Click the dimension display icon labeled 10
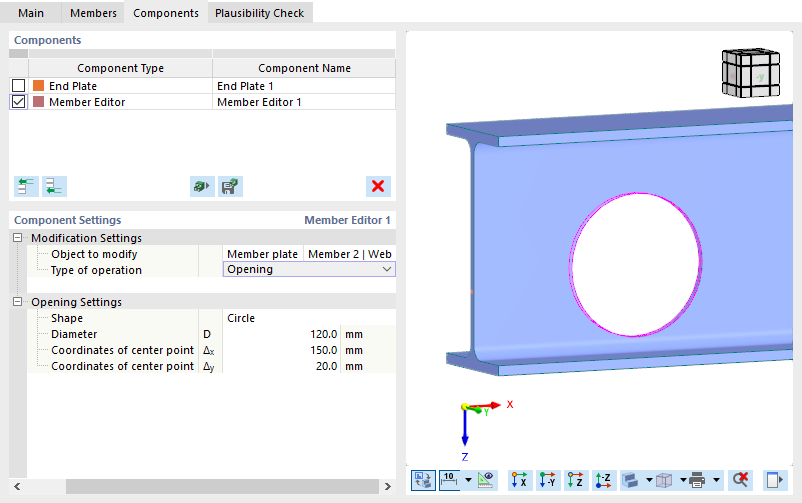Image resolution: width=802 pixels, height=503 pixels. pyautogui.click(x=449, y=480)
